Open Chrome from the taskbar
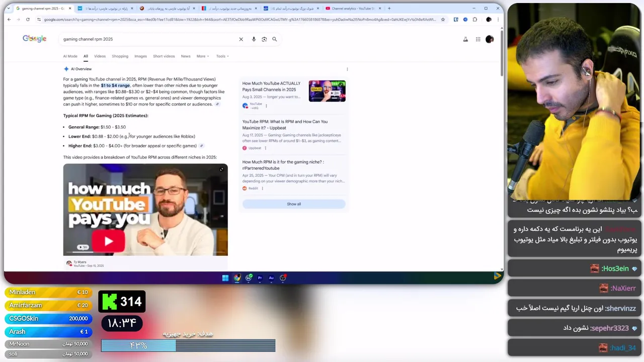 (237, 278)
